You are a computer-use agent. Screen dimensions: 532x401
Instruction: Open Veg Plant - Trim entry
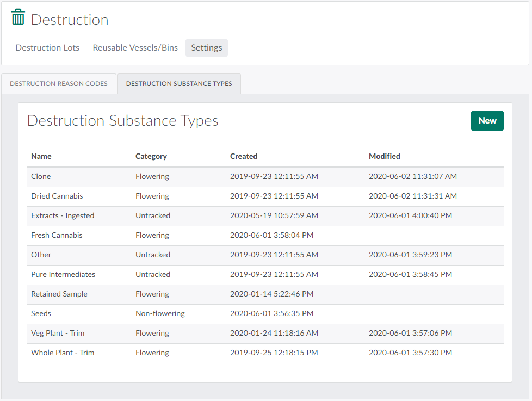[x=58, y=333]
